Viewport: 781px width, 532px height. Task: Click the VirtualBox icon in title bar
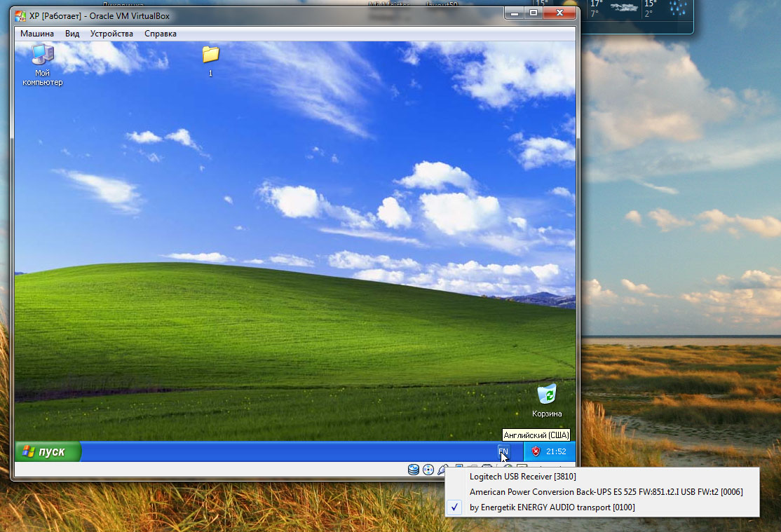(x=20, y=16)
